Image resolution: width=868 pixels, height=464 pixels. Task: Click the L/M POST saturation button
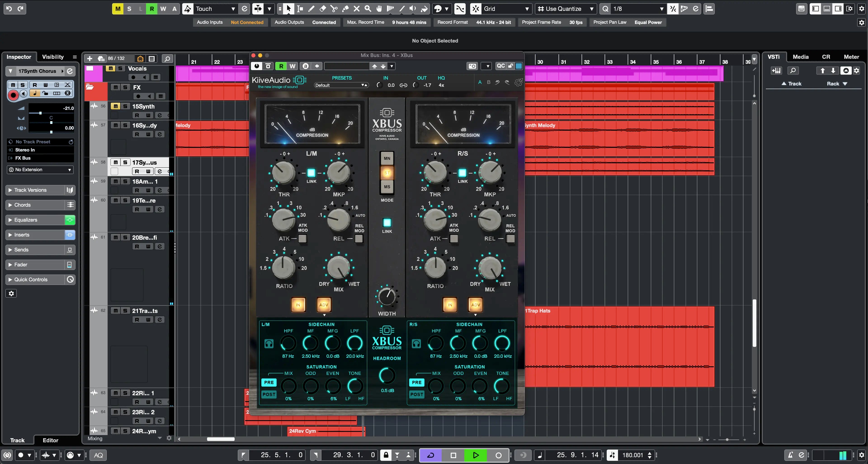[269, 394]
